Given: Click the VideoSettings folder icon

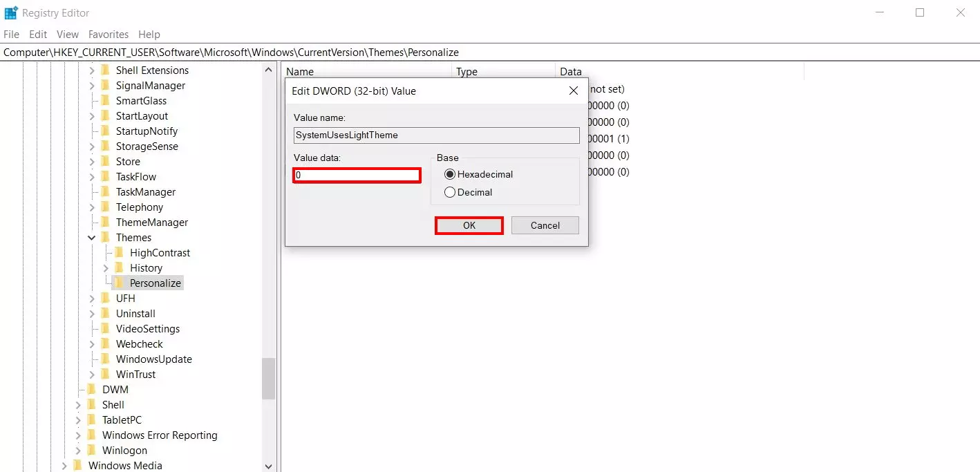Looking at the screenshot, I should point(105,328).
